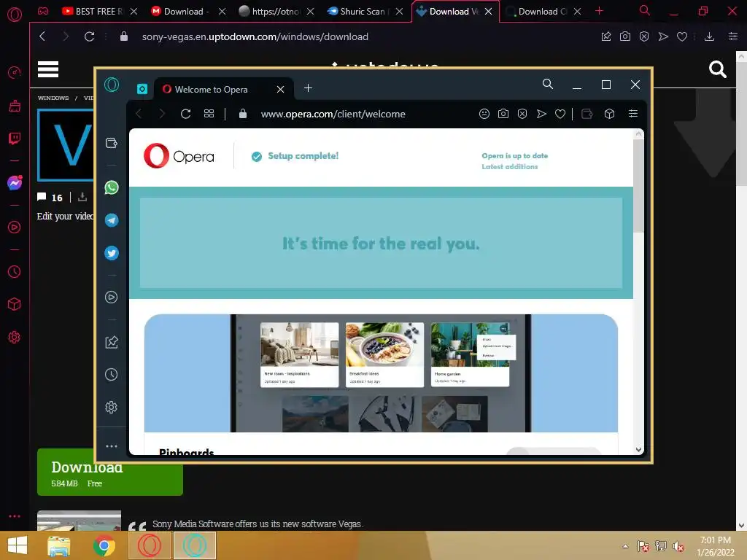Open the Windows Start button
Image resolution: width=747 pixels, height=560 pixels.
18,545
